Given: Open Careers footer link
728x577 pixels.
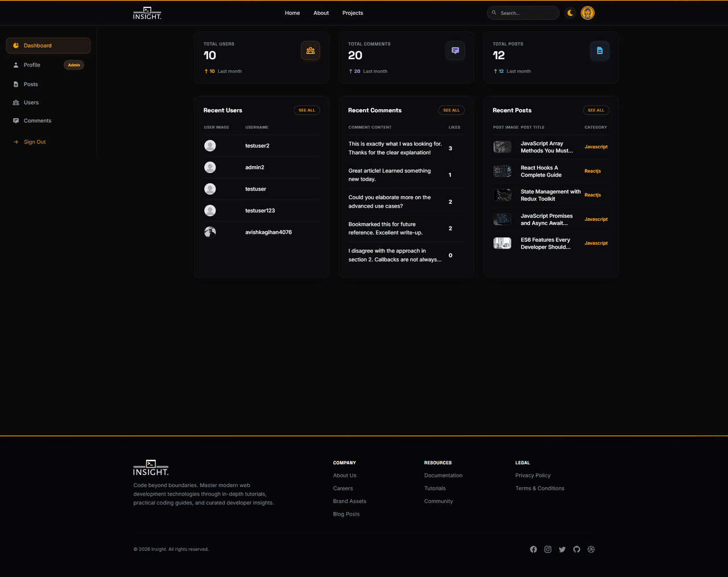Looking at the screenshot, I should (343, 488).
